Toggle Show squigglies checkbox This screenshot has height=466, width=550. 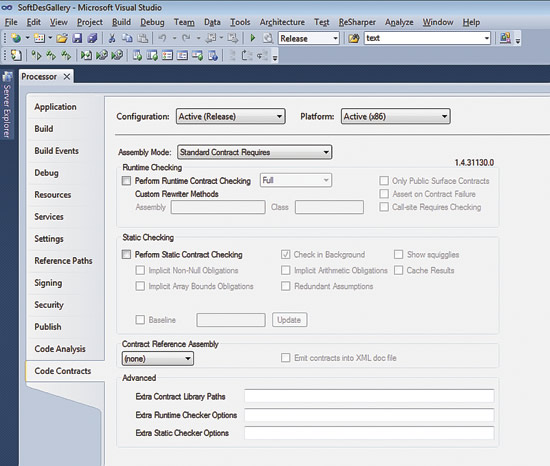coord(398,254)
